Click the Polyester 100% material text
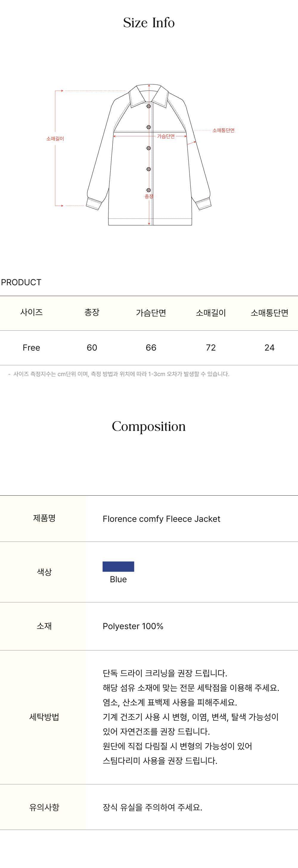This screenshot has width=298, height=868. coord(133,626)
